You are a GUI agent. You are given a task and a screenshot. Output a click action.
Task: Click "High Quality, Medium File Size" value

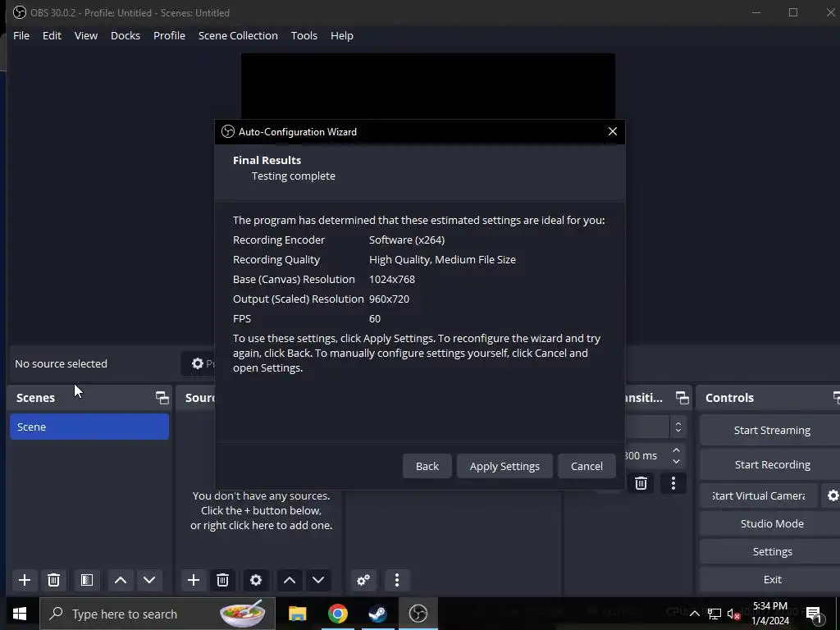coord(442,260)
